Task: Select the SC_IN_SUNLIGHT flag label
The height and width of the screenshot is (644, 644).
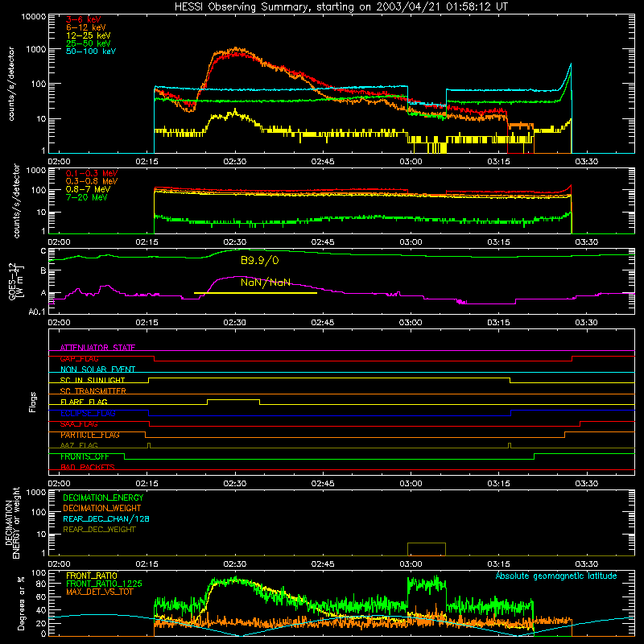Action: tap(93, 380)
